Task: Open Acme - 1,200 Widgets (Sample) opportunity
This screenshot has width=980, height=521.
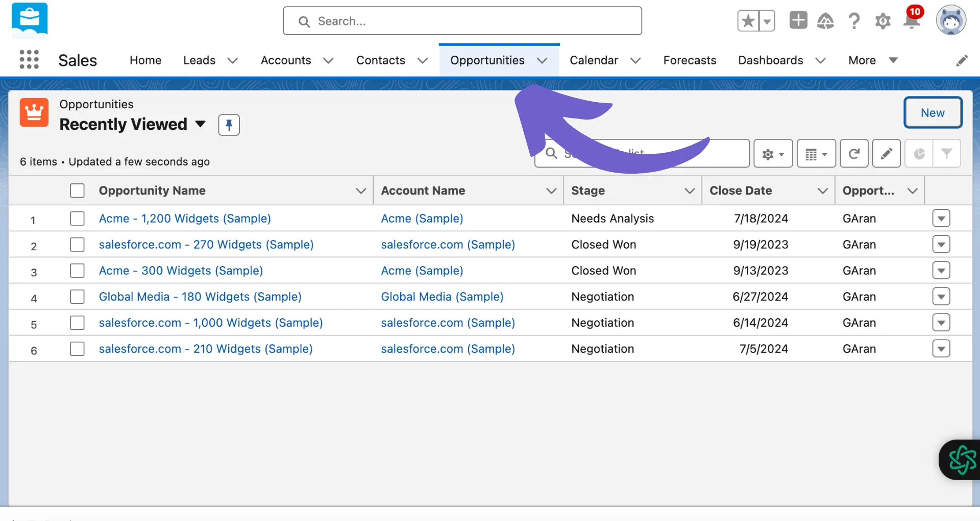Action: [185, 219]
